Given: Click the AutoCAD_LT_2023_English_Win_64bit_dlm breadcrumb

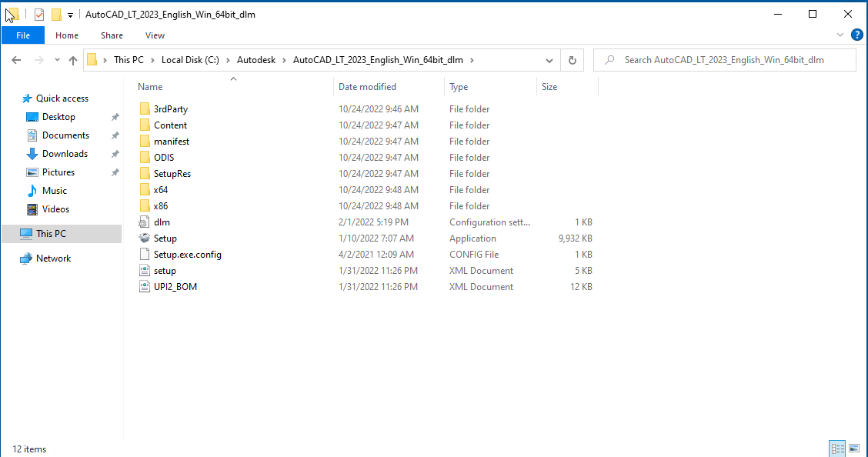Looking at the screenshot, I should pos(378,60).
